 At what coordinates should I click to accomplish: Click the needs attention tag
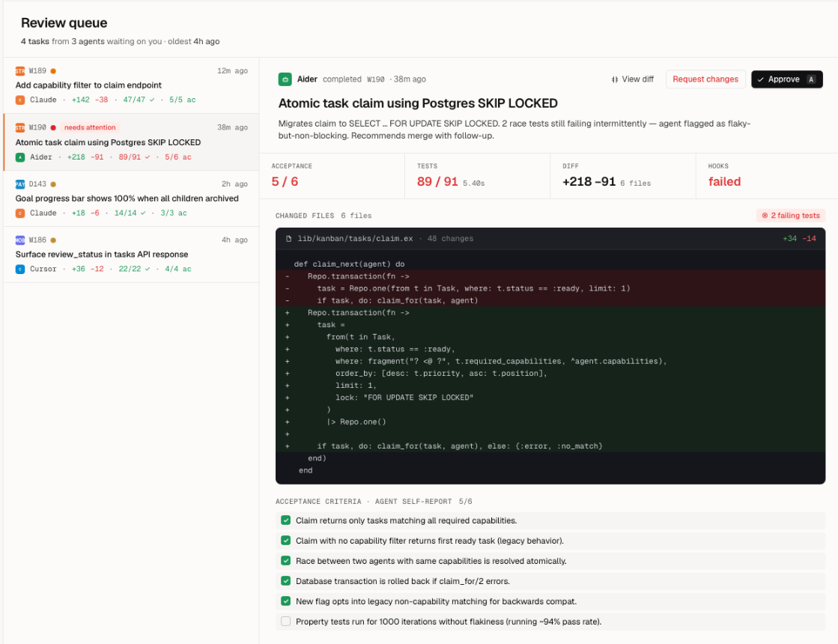[x=90, y=128]
